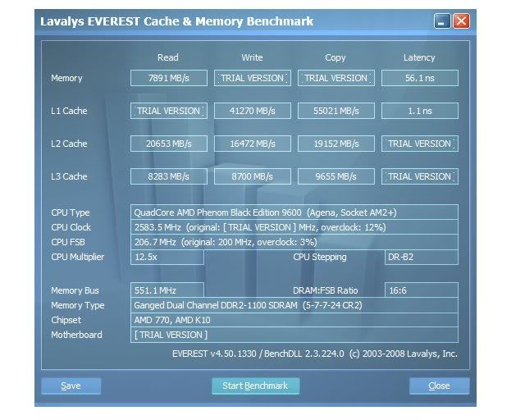Click the Memory Bus label
This screenshot has width=525, height=420.
click(x=75, y=290)
